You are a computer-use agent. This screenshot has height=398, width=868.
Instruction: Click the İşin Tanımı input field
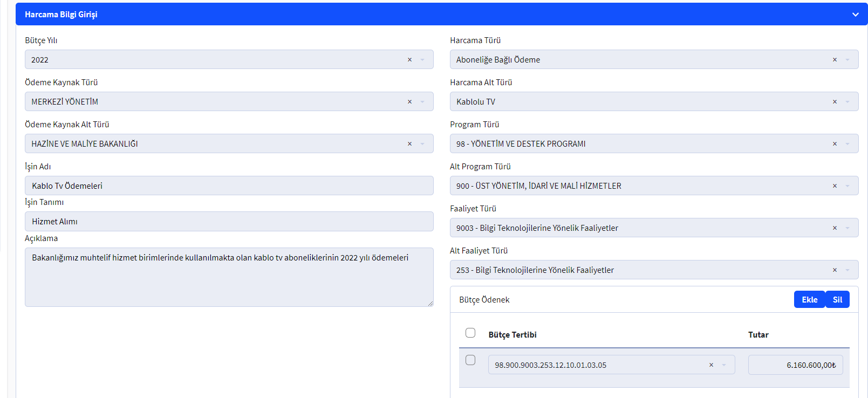click(229, 222)
